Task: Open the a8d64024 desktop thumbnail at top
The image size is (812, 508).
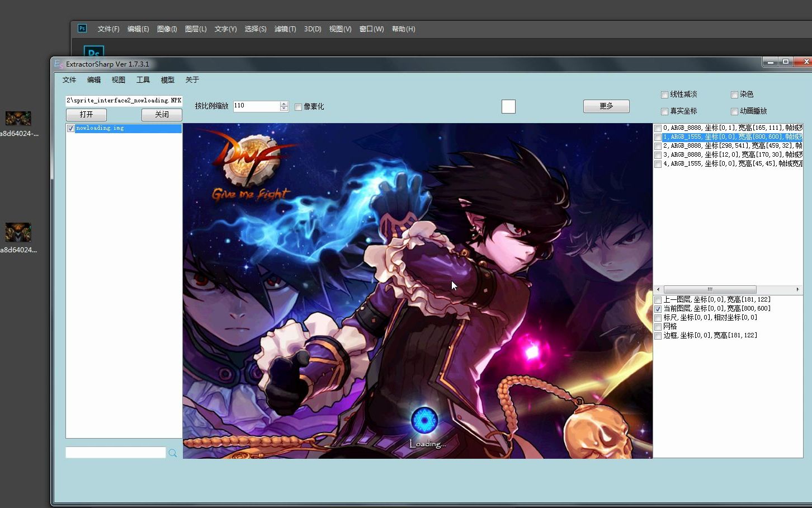Action: pos(18,118)
